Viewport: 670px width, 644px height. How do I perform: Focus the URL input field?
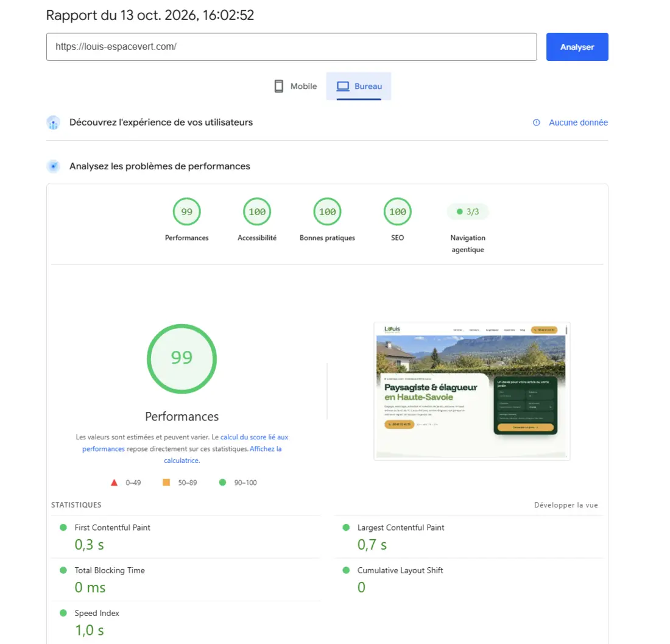[x=291, y=47]
